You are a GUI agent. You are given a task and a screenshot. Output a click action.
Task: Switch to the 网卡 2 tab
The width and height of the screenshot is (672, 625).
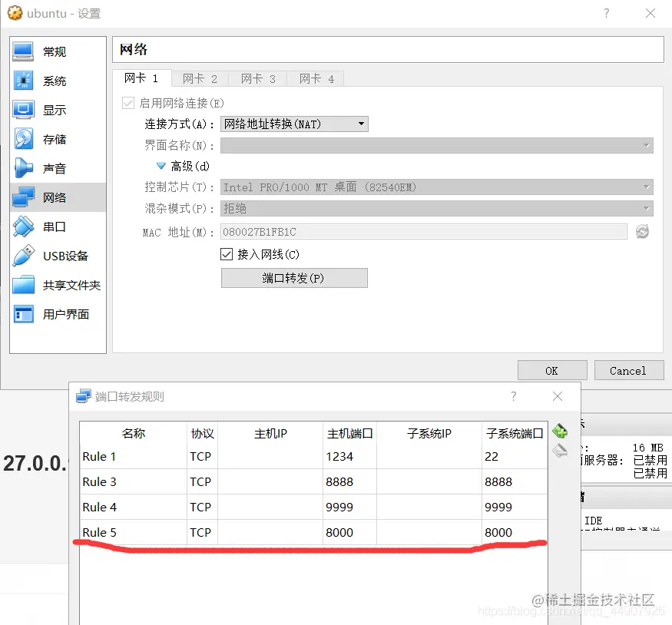pyautogui.click(x=200, y=78)
